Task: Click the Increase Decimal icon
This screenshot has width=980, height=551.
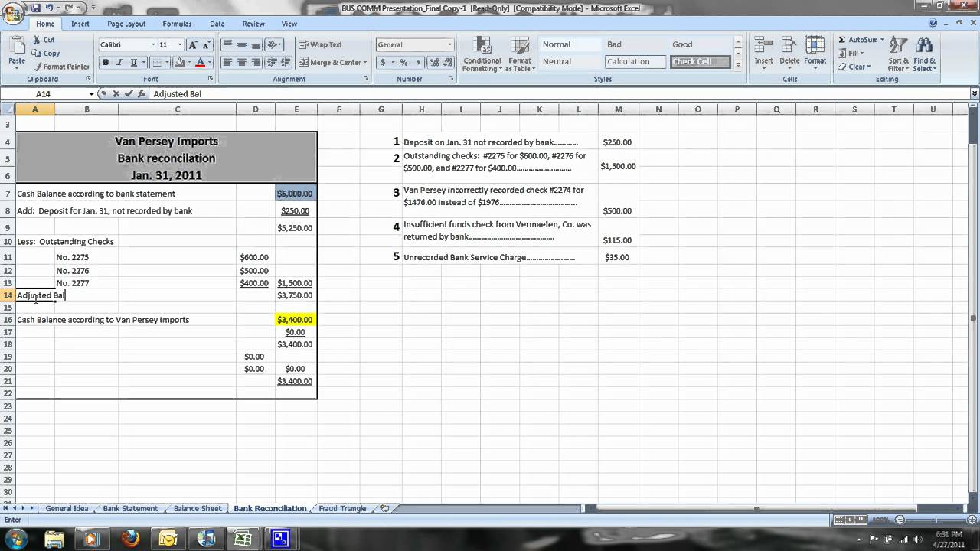Action: 434,63
